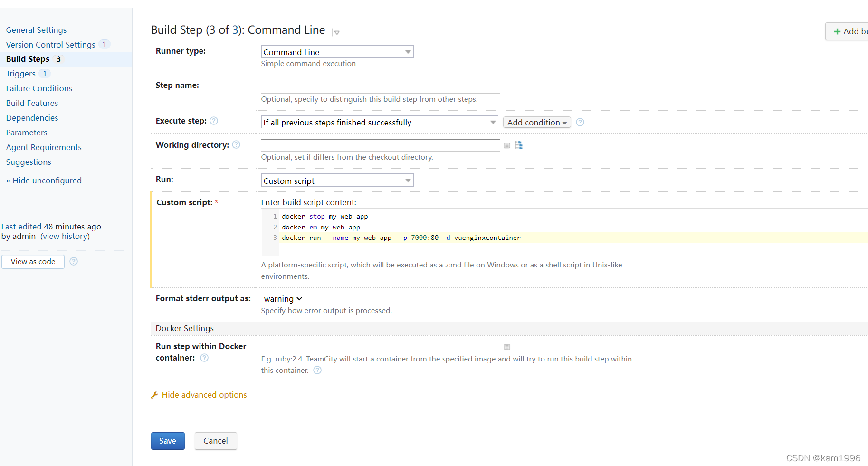This screenshot has height=466, width=868.
Task: Open the Triggers section
Action: pos(20,74)
